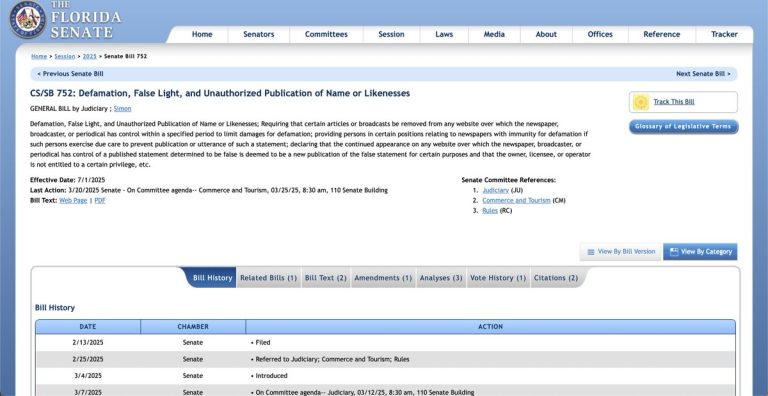Click the Effective Date 7/1/2025 text
Image resolution: width=768 pixels, height=396 pixels.
click(x=68, y=180)
